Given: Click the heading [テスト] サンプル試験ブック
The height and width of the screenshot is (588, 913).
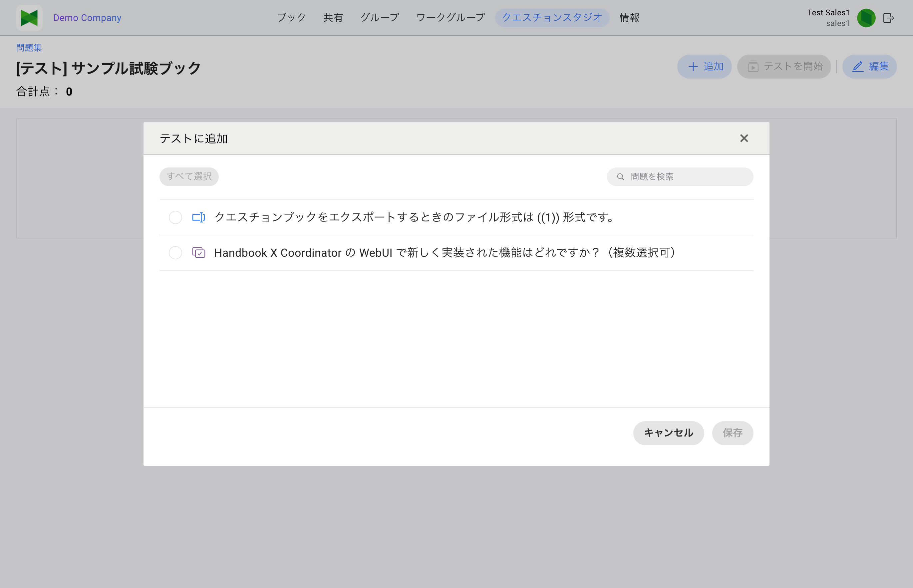Looking at the screenshot, I should click(109, 68).
